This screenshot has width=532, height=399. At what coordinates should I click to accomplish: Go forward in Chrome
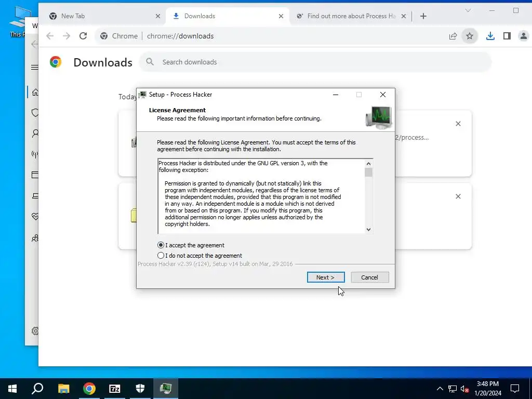(x=66, y=36)
